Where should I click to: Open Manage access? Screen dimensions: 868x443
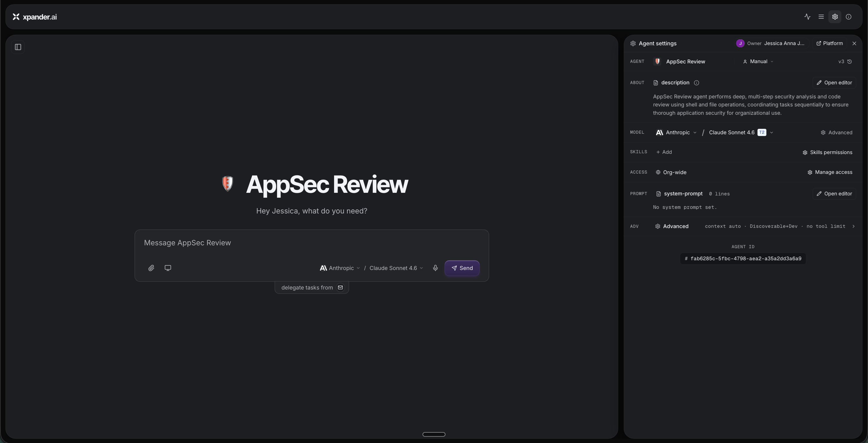pos(830,172)
